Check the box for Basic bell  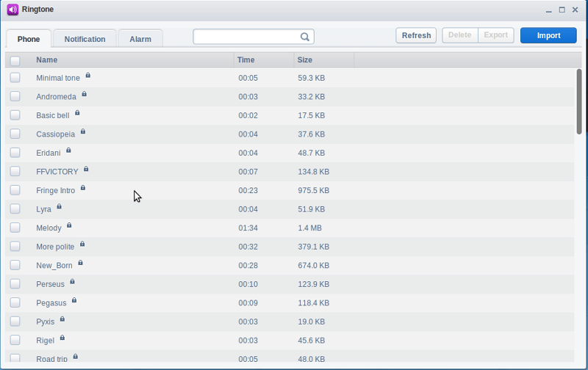pos(15,115)
